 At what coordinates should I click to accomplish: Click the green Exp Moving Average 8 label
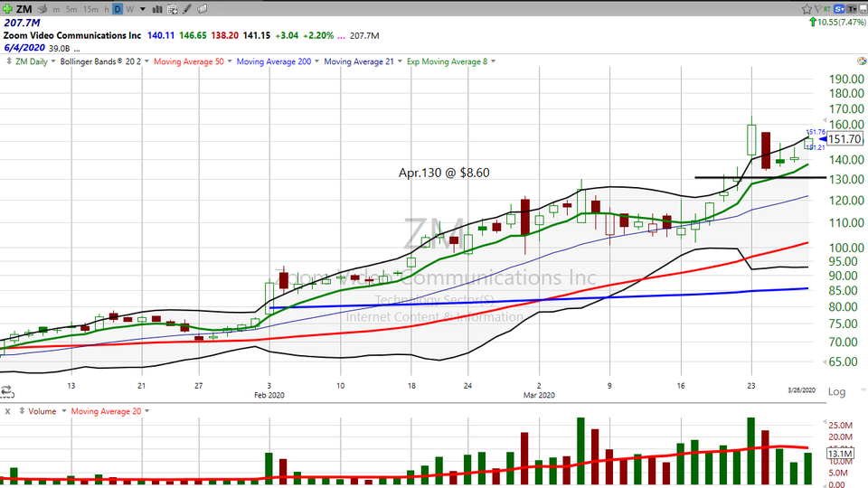point(448,61)
